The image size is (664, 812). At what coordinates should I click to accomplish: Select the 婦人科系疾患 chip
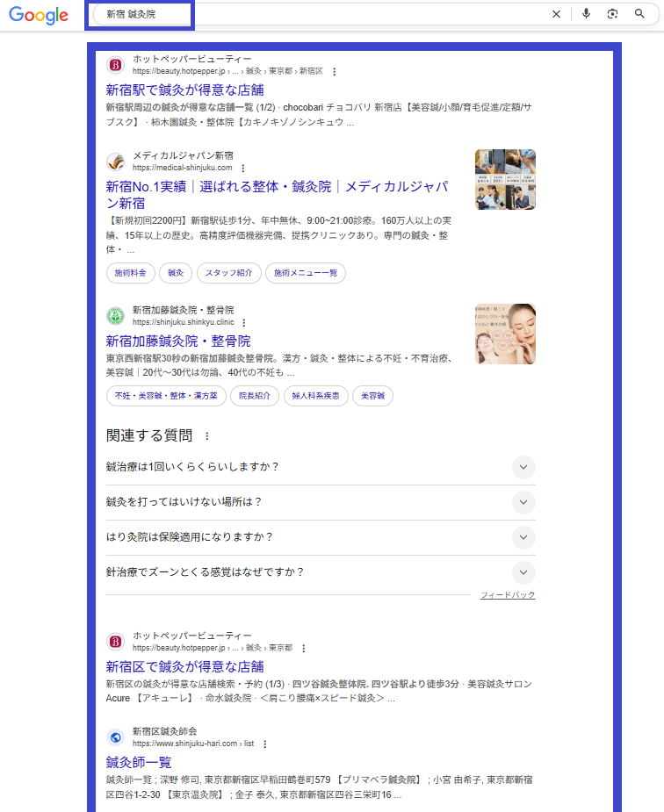316,396
